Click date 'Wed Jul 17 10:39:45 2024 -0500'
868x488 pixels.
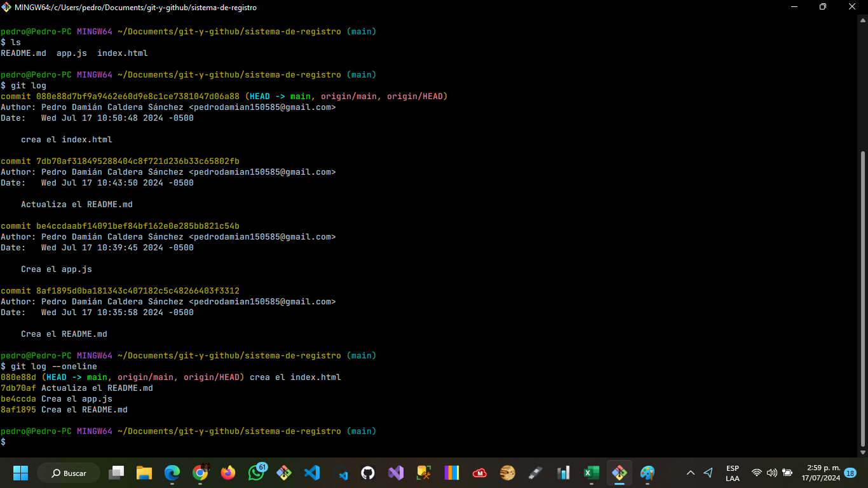point(118,248)
